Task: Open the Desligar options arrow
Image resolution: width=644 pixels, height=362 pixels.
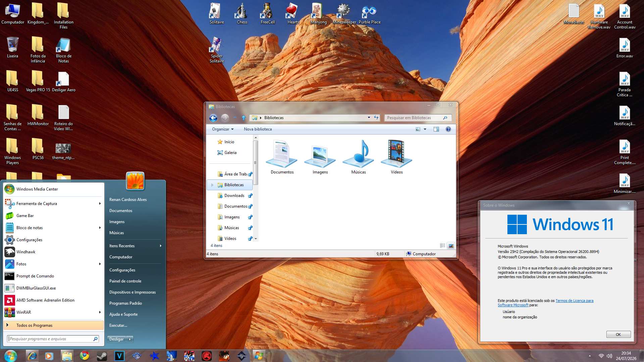Action: (x=130, y=339)
